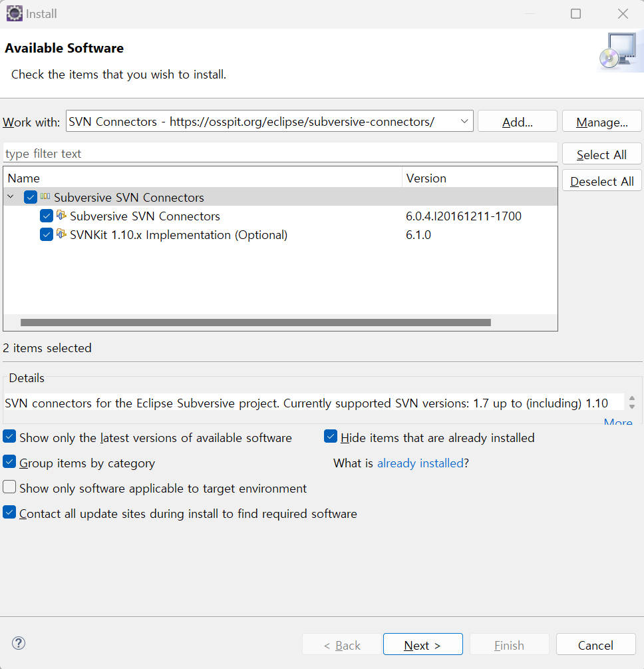Click the Eclipse icon in the title bar
The height and width of the screenshot is (669, 644).
pos(14,13)
